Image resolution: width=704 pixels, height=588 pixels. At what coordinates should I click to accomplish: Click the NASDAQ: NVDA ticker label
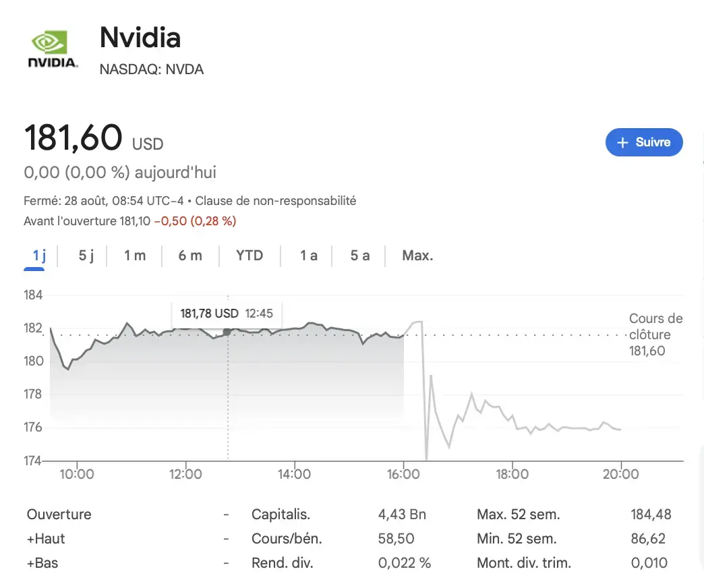pyautogui.click(x=151, y=69)
